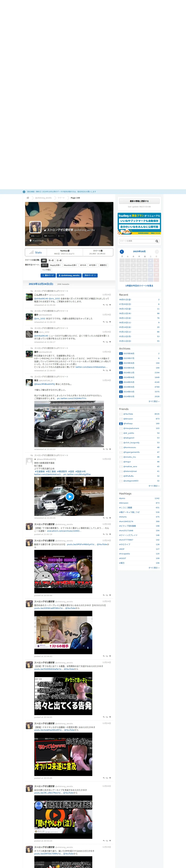Enable the Mentionを除く filter
The height and width of the screenshot is (868, 186).
[x=71, y=265]
